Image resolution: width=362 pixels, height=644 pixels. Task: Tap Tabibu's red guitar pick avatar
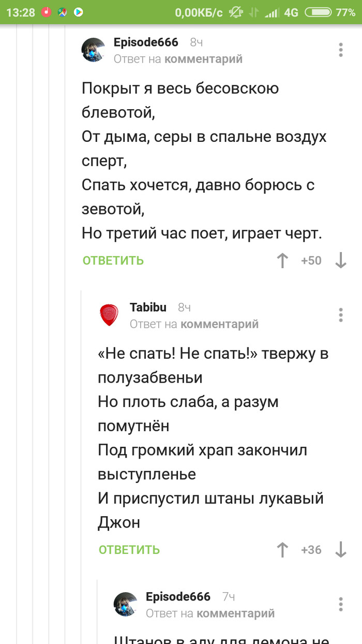[x=109, y=315]
